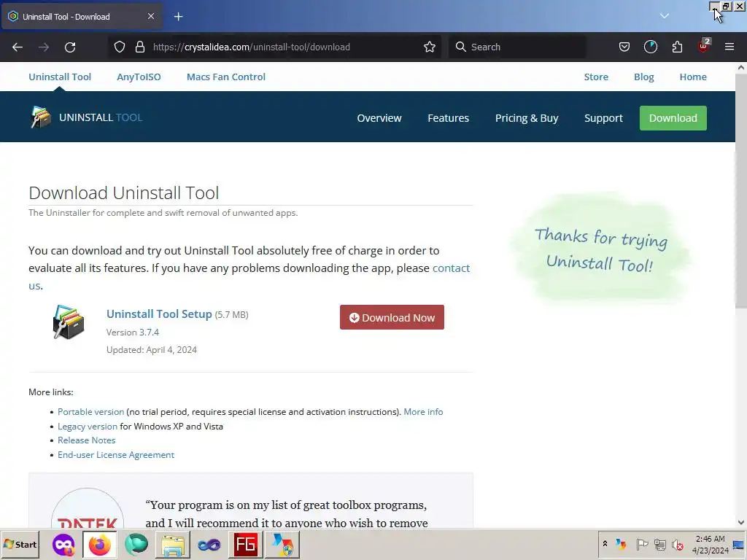Screen dimensions: 747x560
Task: Switch to Macs Fan Control tab
Action: (226, 77)
